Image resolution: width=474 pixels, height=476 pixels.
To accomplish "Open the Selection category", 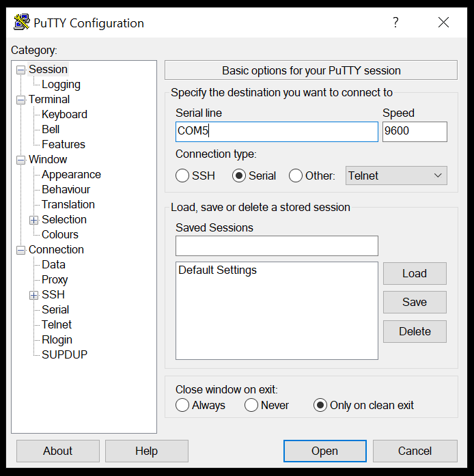I will point(64,219).
